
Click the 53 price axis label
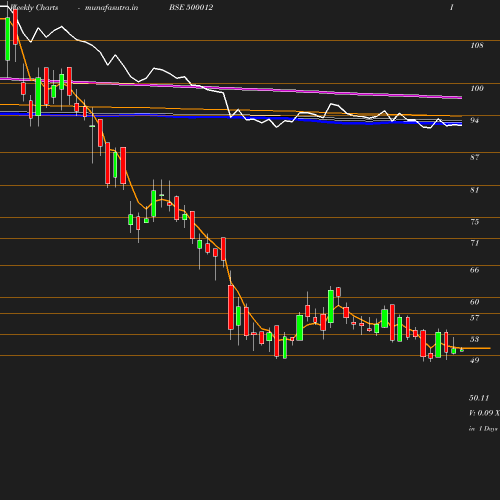474,339
